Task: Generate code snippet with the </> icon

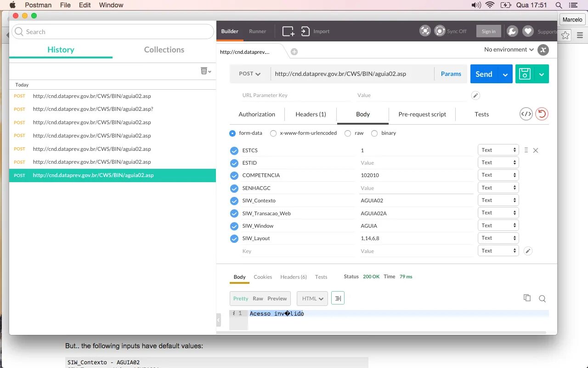Action: pyautogui.click(x=526, y=114)
